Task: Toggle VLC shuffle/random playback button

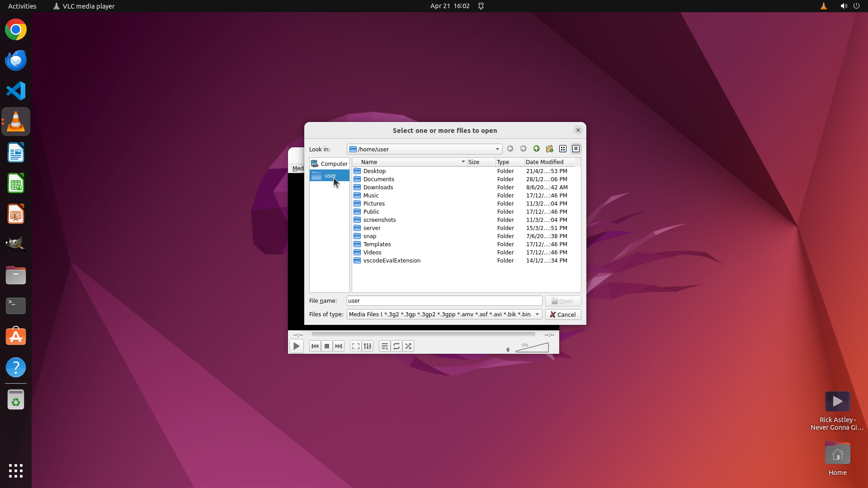Action: point(408,347)
